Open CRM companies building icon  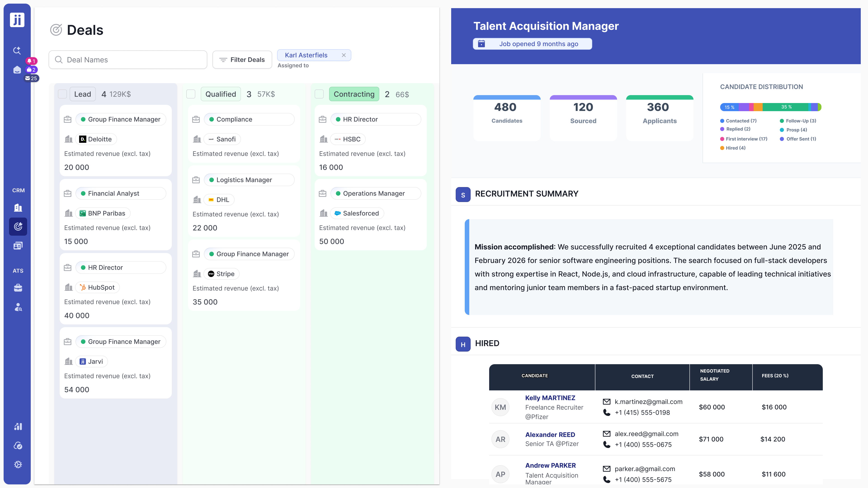tap(18, 207)
